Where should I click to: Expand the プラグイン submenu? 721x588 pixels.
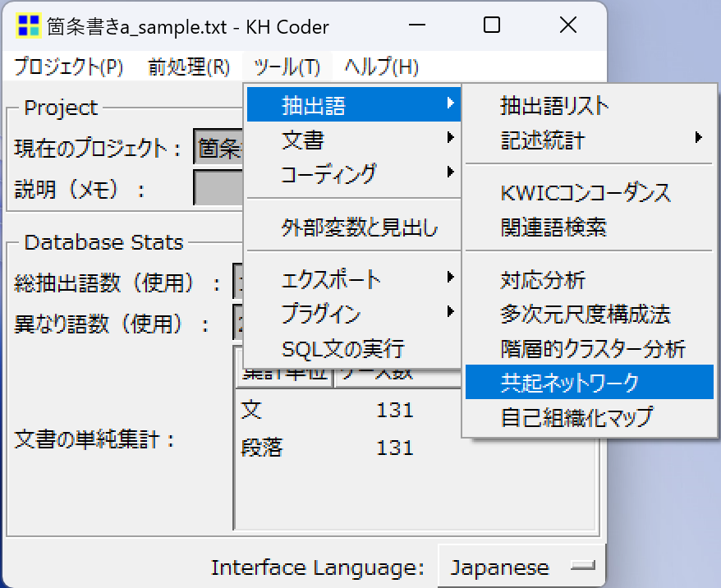click(354, 314)
